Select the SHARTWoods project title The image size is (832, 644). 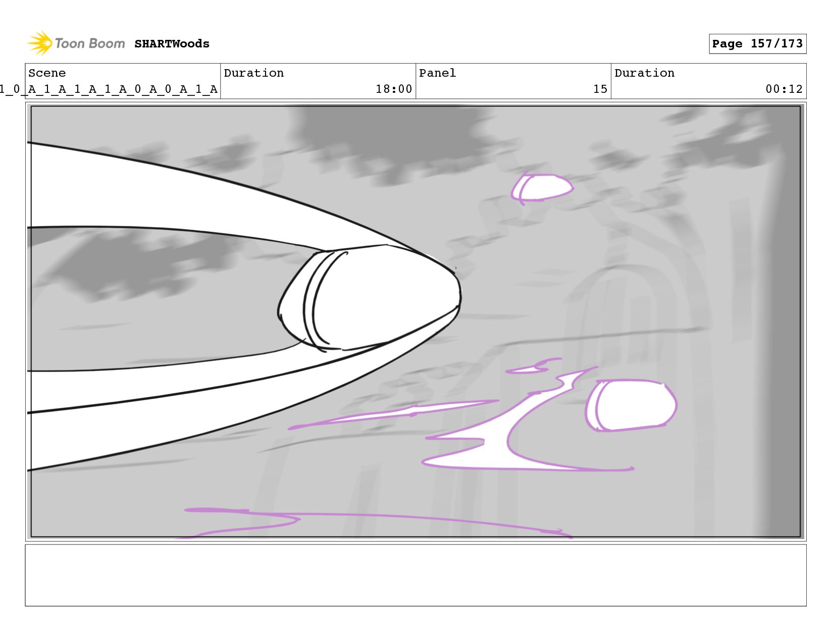point(172,44)
